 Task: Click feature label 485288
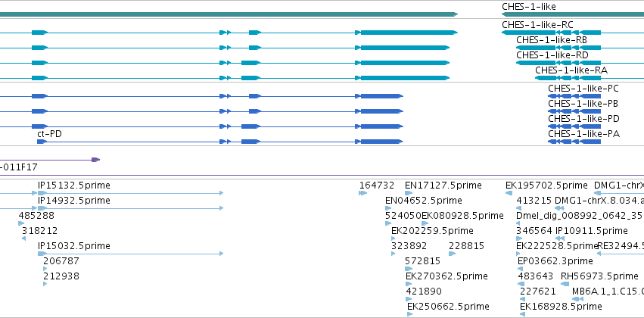tap(36, 216)
